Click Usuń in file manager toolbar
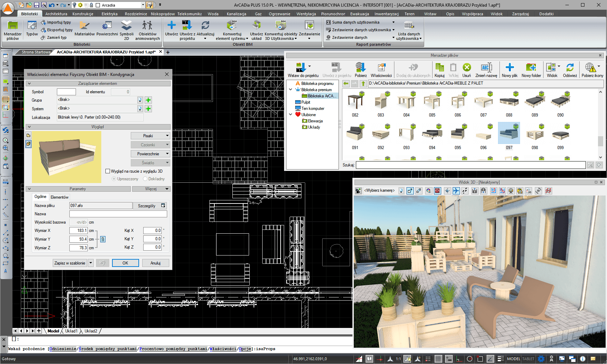The image size is (607, 364). [467, 70]
